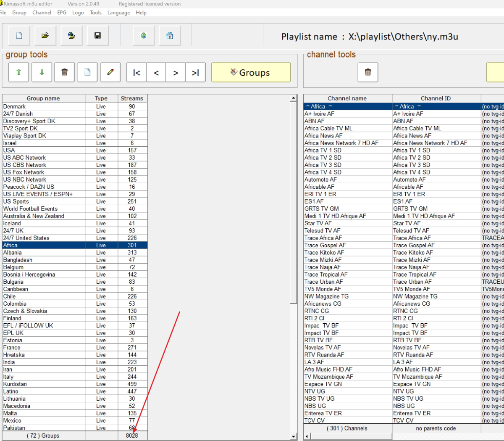Move group down with green arrow
Image resolution: width=504 pixels, height=441 pixels.
coord(42,72)
